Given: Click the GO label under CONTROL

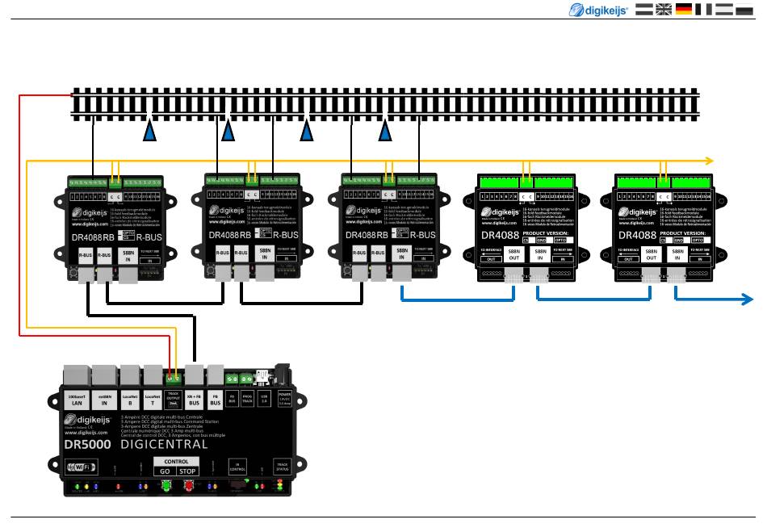Looking at the screenshot, I should point(165,471).
